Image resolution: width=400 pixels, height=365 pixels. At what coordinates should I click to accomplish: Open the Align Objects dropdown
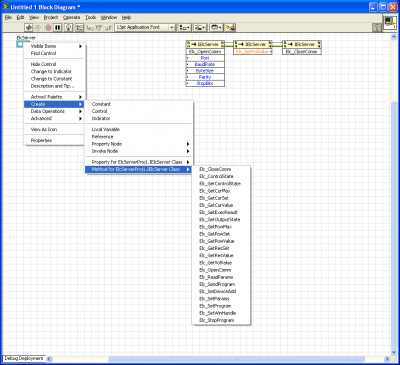pyautogui.click(x=185, y=27)
